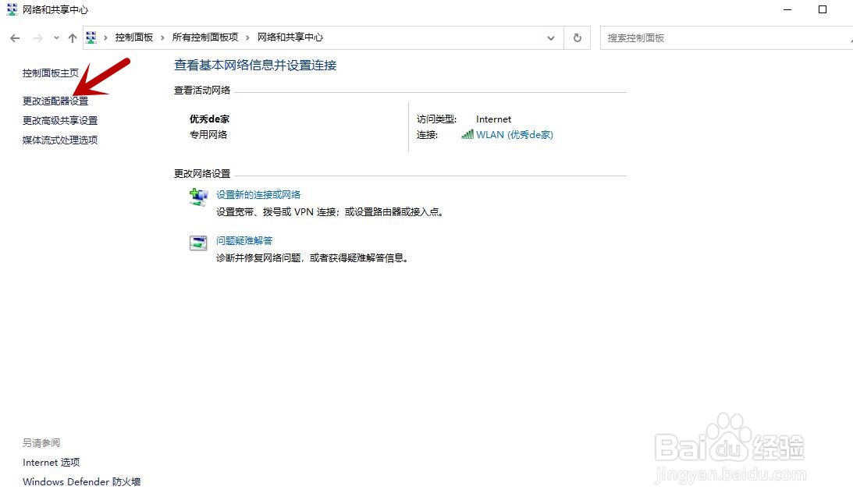The image size is (853, 504).
Task: Go to 控制面板主页
Action: click(49, 73)
